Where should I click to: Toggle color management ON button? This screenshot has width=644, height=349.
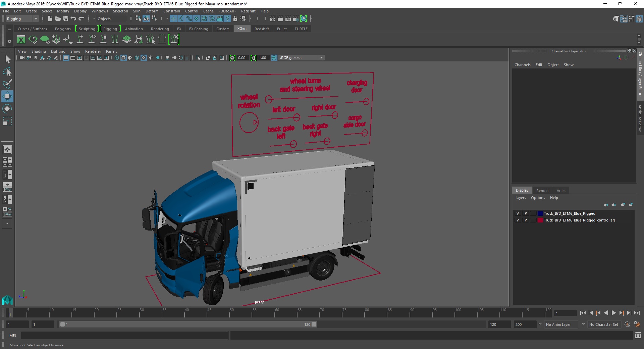point(274,58)
